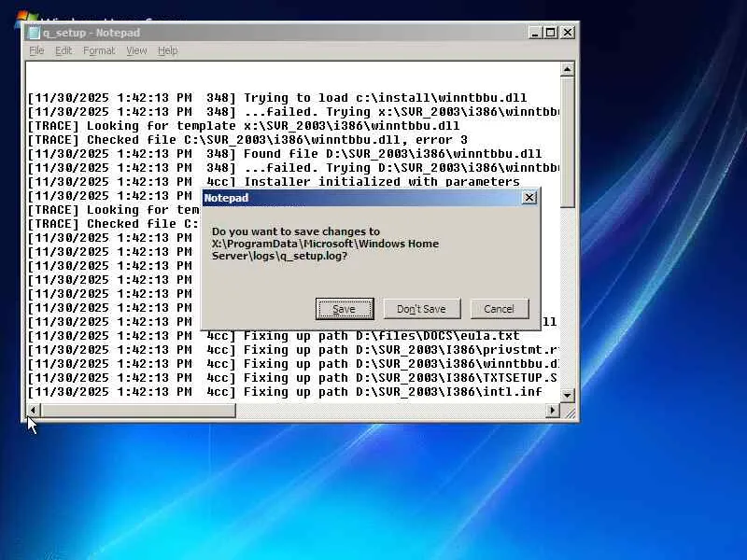
Task: Close the q_setup Notepad window
Action: tap(568, 33)
